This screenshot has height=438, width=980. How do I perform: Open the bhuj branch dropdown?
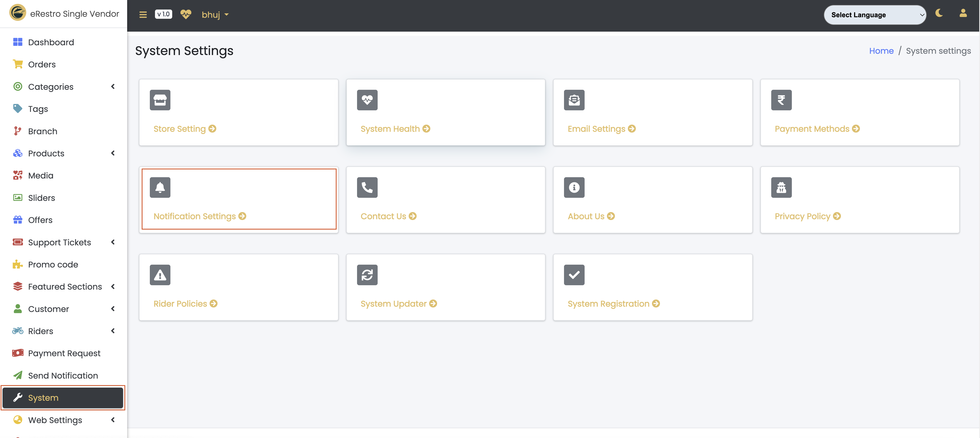[215, 15]
